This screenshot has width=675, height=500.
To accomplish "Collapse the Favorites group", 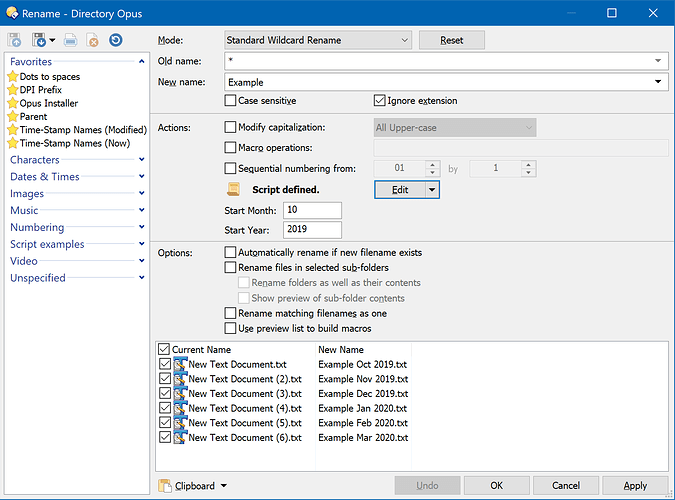I will (x=142, y=62).
